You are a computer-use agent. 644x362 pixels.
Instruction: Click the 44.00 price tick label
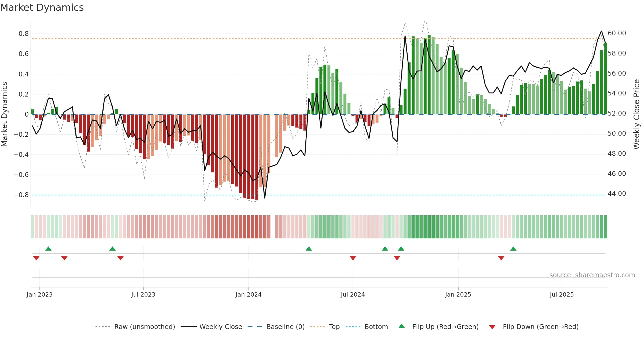point(617,194)
